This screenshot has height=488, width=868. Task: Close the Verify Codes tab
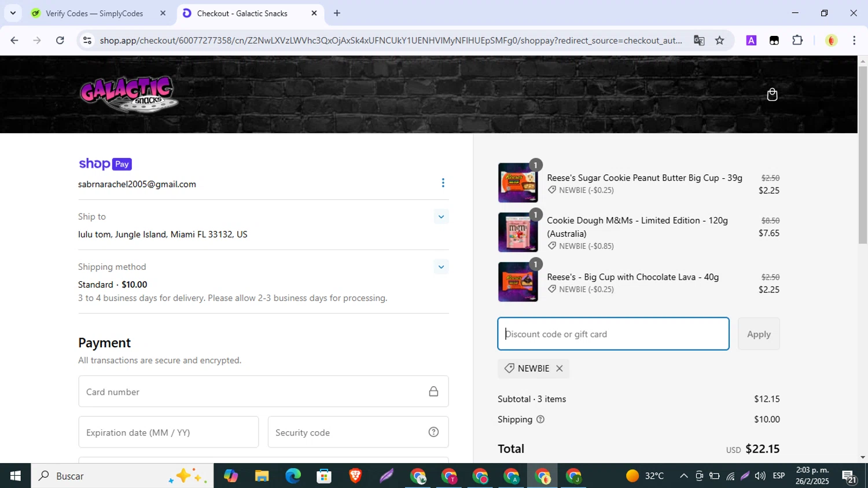point(163,13)
